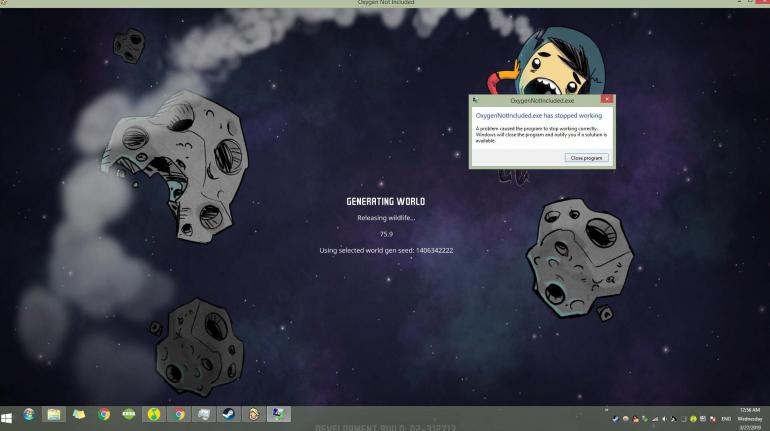Launch the first Chrome taskbar icon

(x=104, y=415)
